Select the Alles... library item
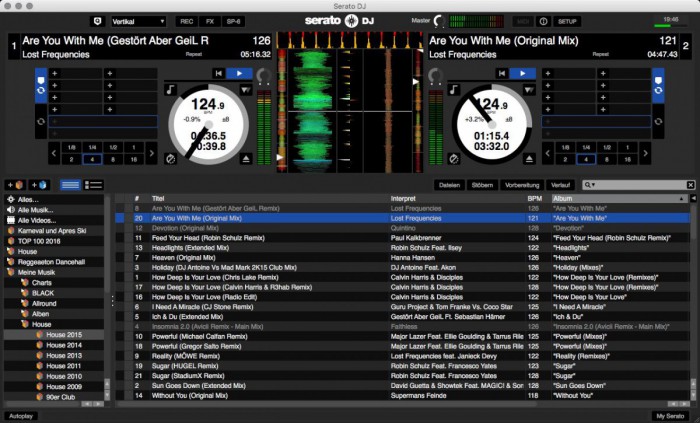This screenshot has width=700, height=423. coord(54,199)
